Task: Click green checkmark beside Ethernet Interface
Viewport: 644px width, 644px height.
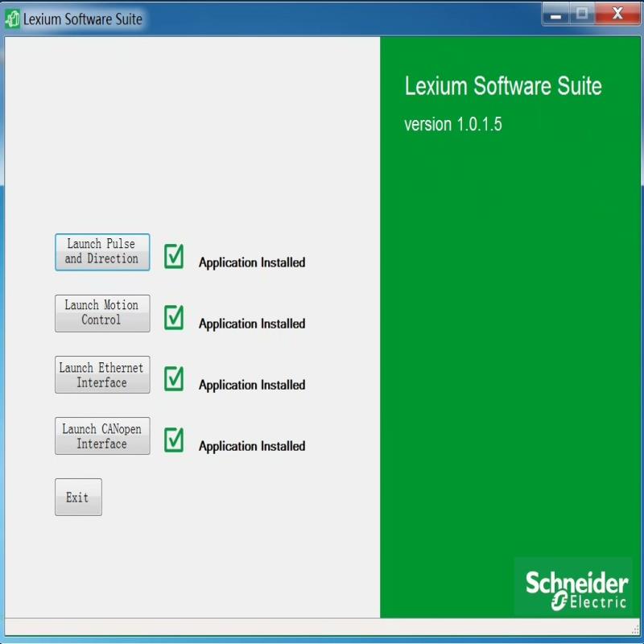Action: (174, 378)
